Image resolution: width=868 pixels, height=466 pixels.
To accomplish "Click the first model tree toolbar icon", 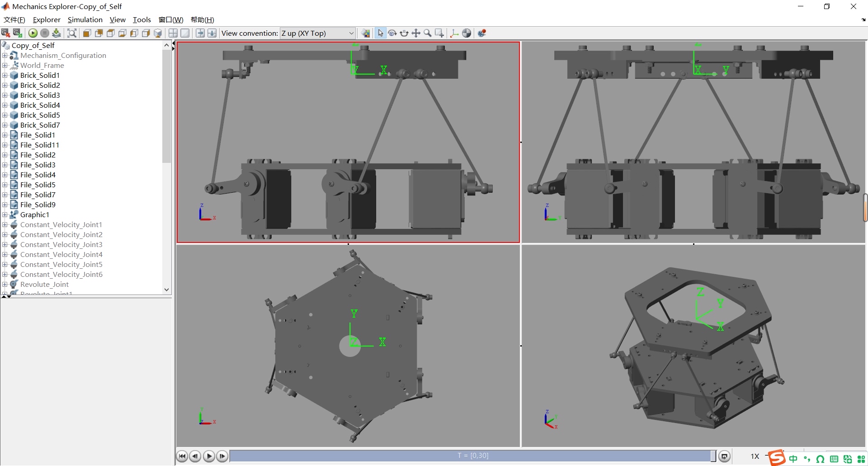I will coord(6,33).
